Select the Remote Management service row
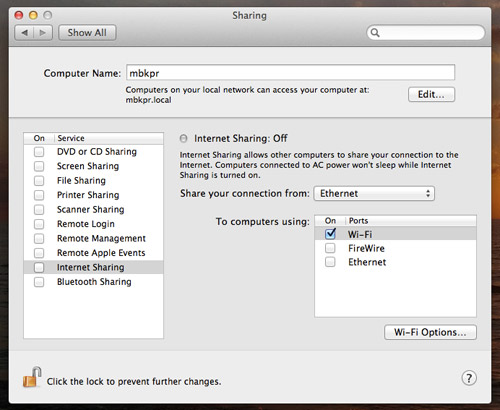The height and width of the screenshot is (410, 500). coord(93,238)
